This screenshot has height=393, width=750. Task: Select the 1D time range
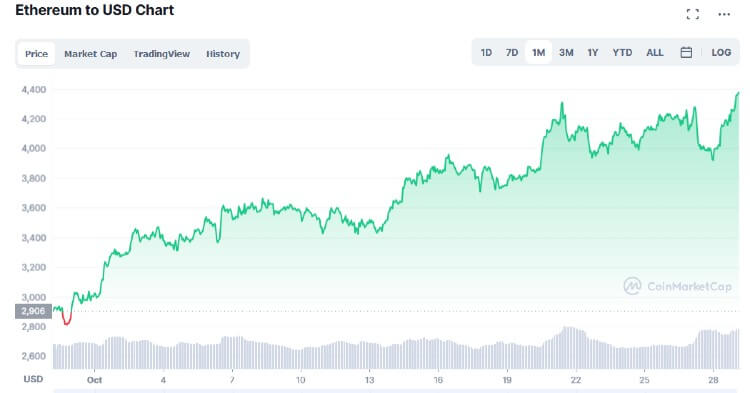pos(486,53)
